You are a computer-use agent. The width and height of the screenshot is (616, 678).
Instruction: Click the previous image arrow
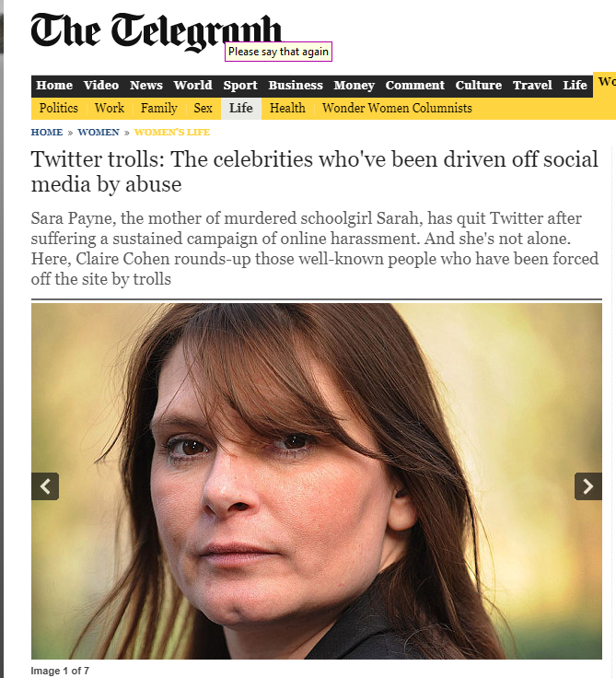click(x=45, y=486)
